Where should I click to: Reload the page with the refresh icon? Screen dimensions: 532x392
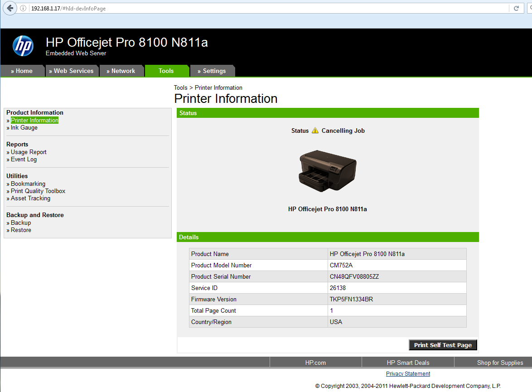517,8
